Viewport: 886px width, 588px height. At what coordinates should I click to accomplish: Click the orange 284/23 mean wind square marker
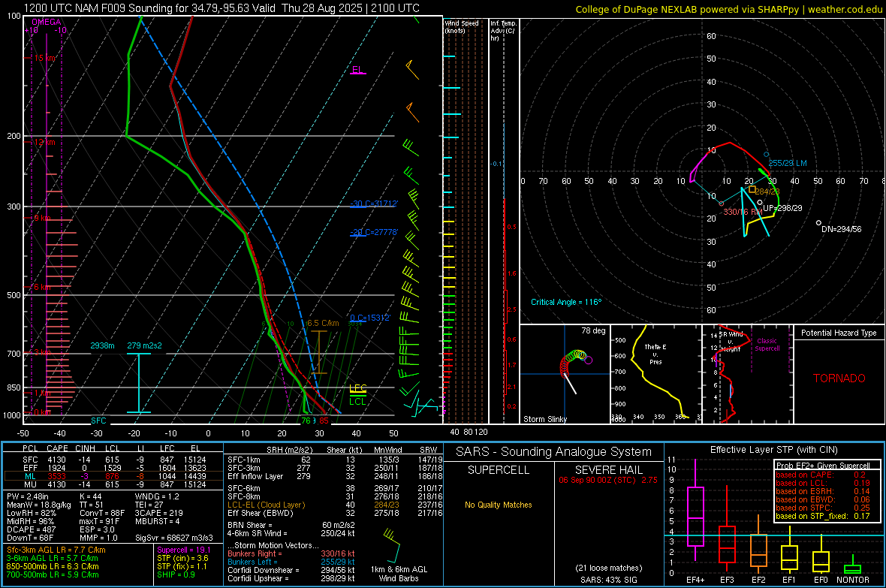coord(752,189)
